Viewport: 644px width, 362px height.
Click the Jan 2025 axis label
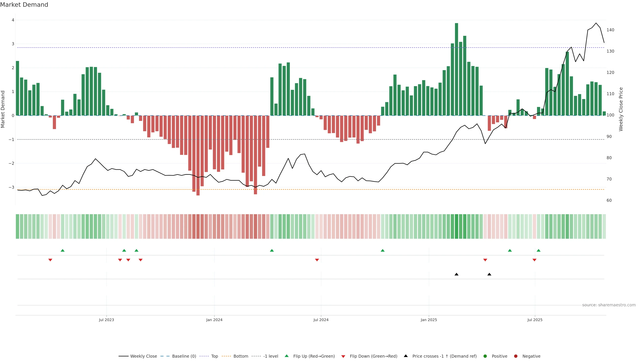pos(429,320)
